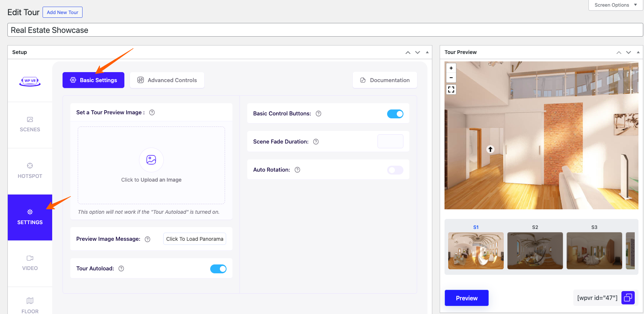Enter fullscreen in tour preview
The width and height of the screenshot is (644, 314).
point(451,90)
